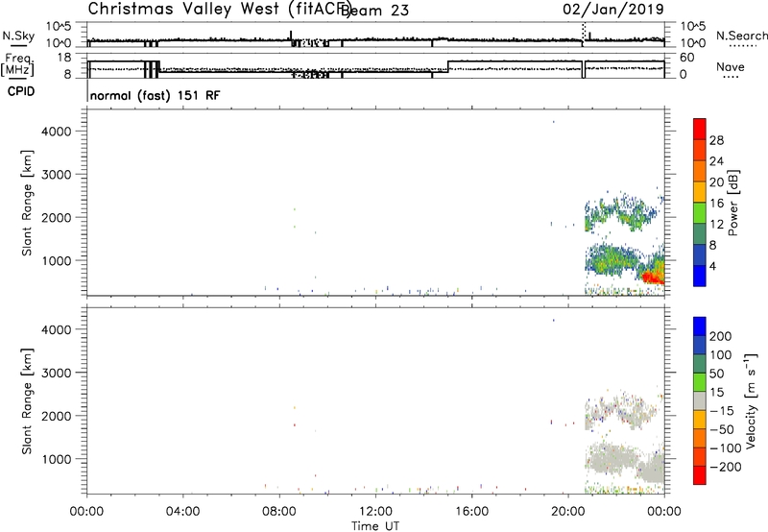Select the 15–50 green velocity segment
Viewport: 768px width, 532px height.
(700, 382)
